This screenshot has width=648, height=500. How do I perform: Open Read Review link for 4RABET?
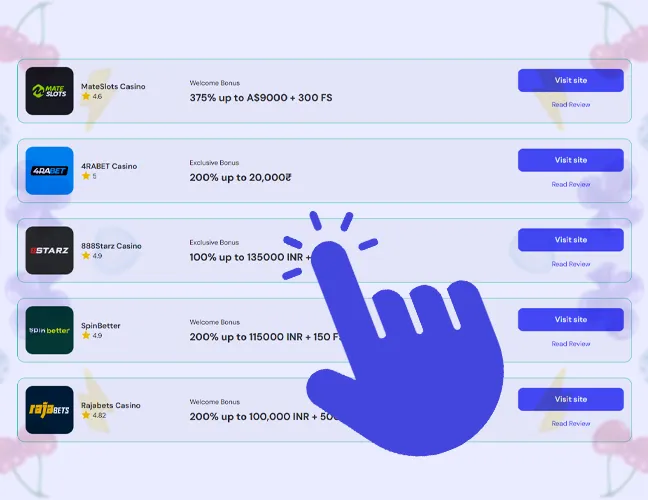coord(571,184)
